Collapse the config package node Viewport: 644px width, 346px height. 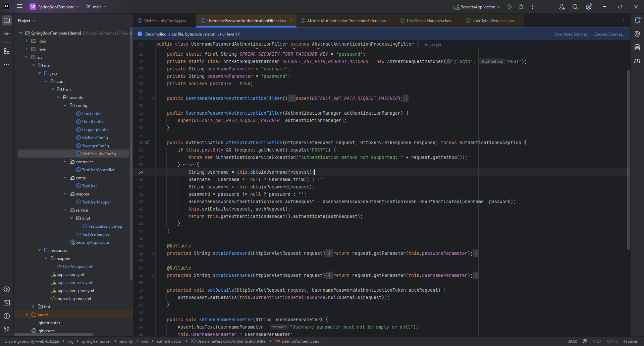(65, 105)
